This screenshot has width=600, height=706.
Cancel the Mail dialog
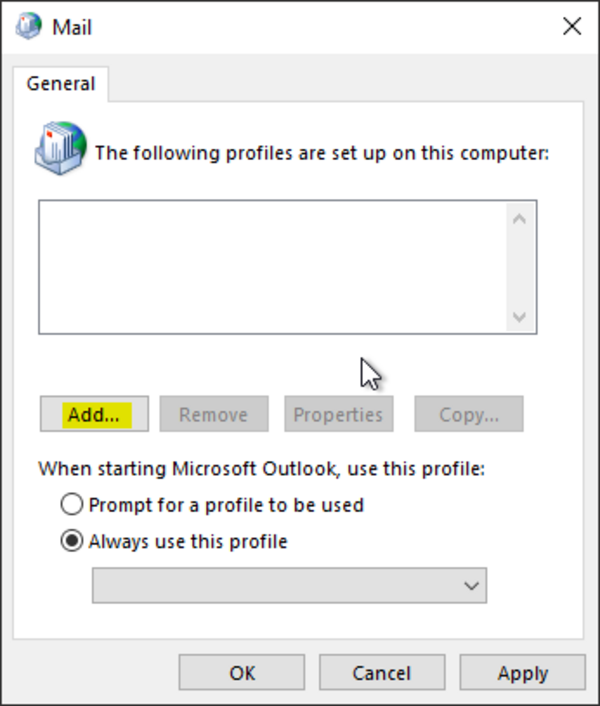click(x=382, y=673)
